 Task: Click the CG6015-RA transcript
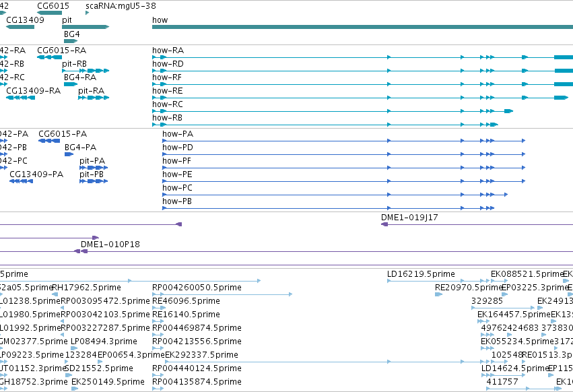pyautogui.click(x=49, y=57)
